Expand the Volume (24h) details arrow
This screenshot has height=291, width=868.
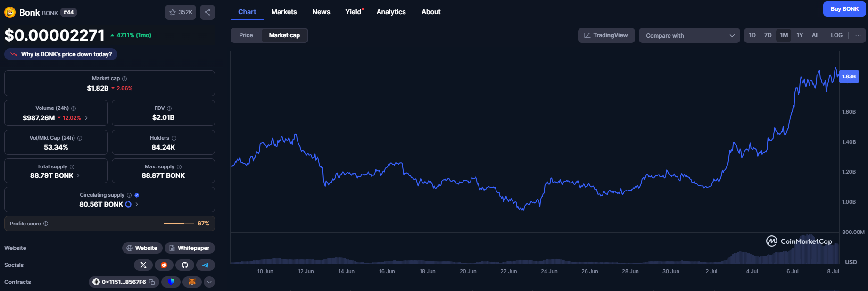point(86,118)
